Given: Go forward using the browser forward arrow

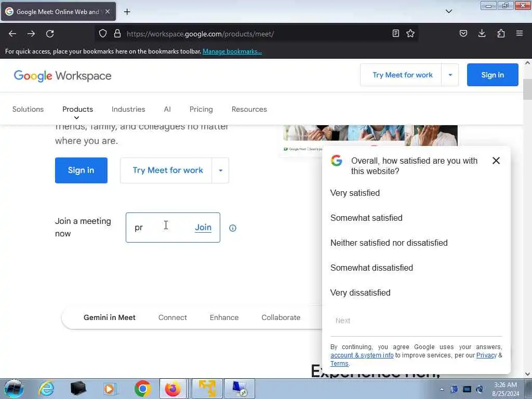Looking at the screenshot, I should 31,34.
